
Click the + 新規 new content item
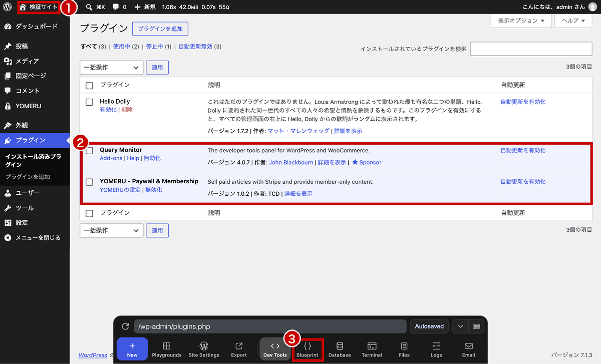coord(145,7)
